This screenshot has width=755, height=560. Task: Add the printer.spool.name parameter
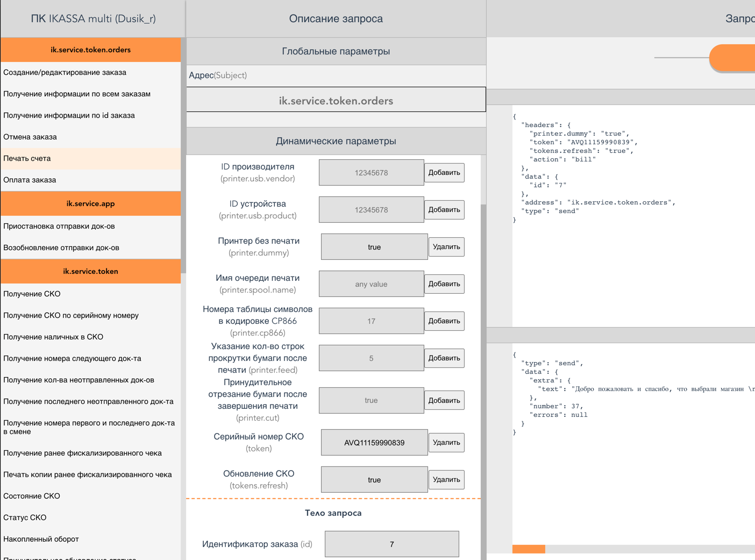(x=444, y=284)
